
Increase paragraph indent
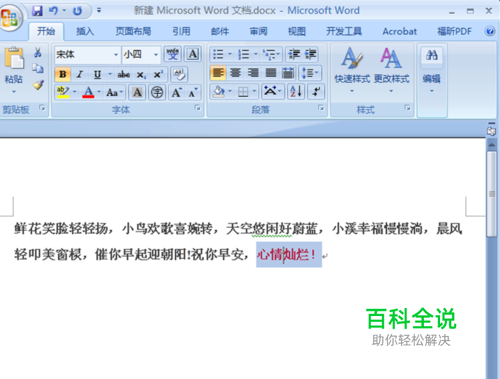pos(311,54)
